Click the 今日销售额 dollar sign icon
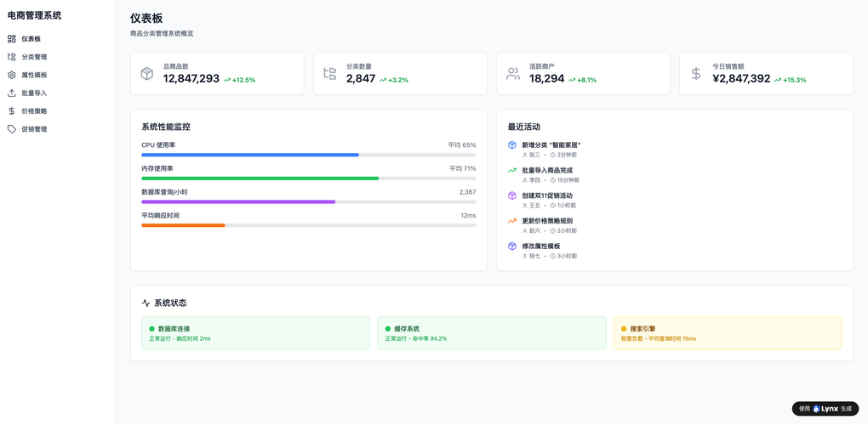The height and width of the screenshot is (425, 868). click(x=696, y=74)
